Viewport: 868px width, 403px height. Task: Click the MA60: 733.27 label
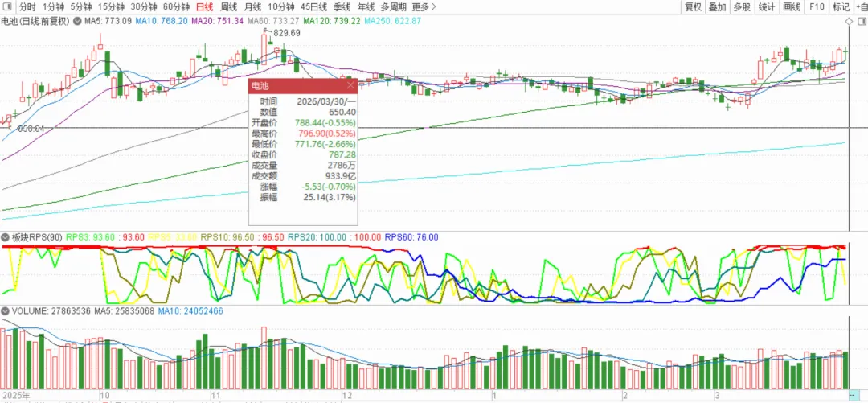pos(273,21)
